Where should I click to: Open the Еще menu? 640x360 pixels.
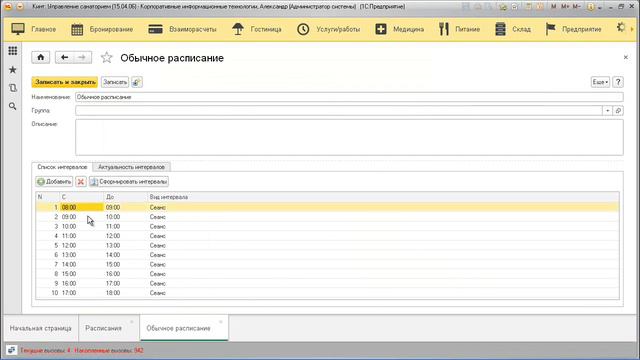(600, 82)
